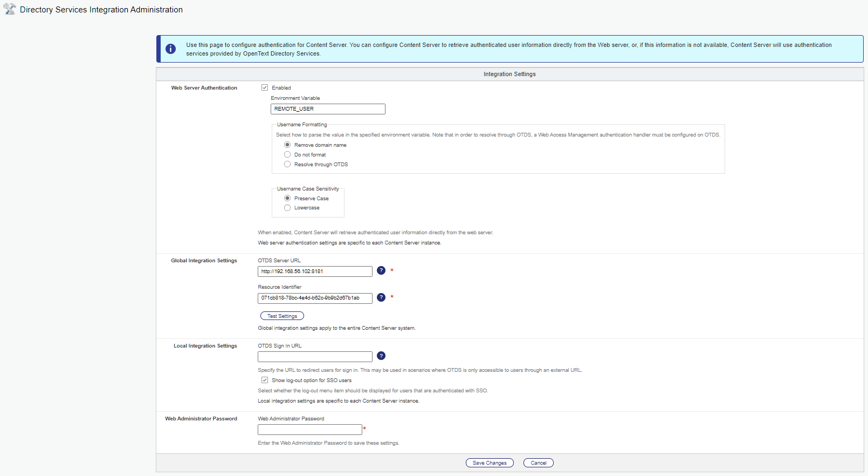Click the Directory Services administration tools icon
This screenshot has width=868, height=476.
pos(10,9)
